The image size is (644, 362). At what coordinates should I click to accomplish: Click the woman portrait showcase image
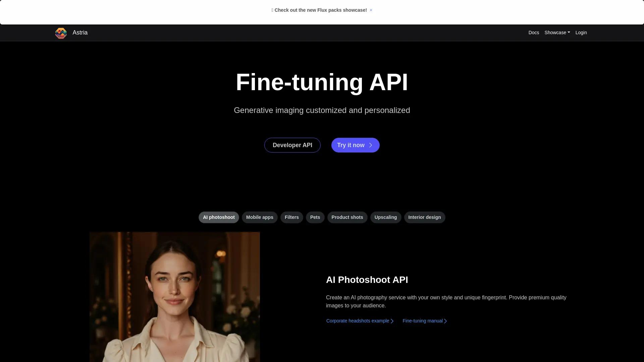[x=174, y=297]
